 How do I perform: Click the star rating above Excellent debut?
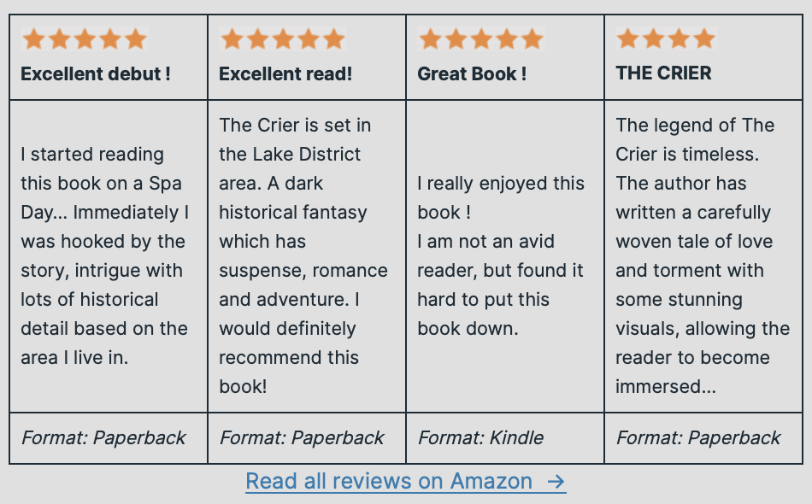(85, 39)
